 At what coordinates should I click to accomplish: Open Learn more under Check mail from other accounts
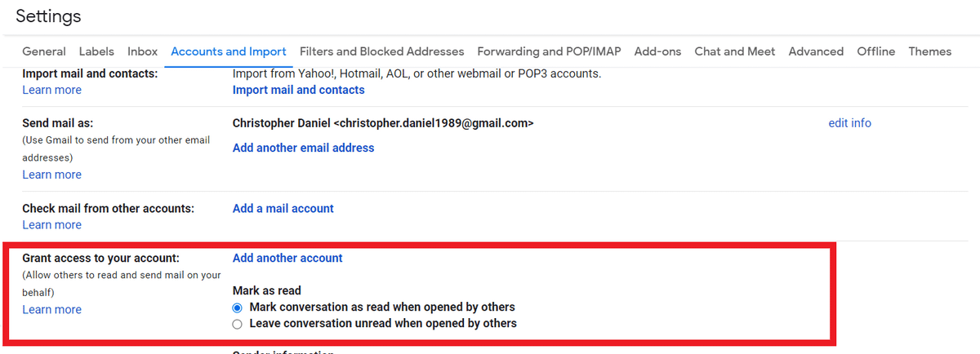(x=52, y=224)
